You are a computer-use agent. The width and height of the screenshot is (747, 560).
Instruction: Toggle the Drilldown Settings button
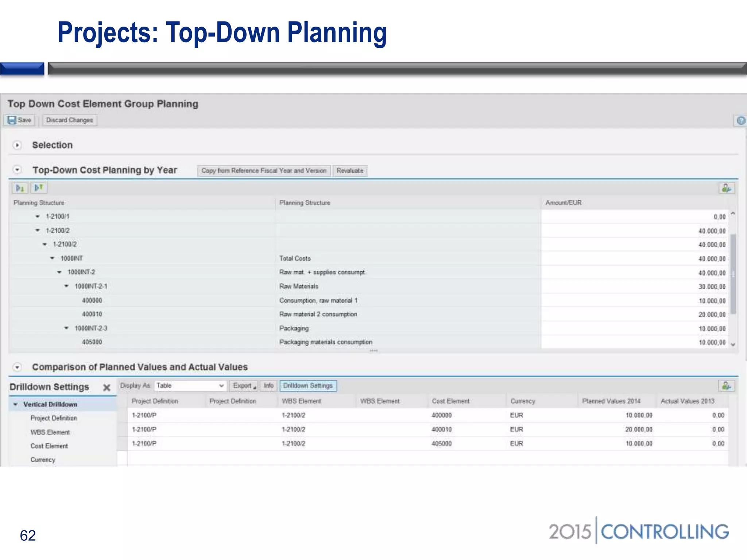(x=308, y=386)
